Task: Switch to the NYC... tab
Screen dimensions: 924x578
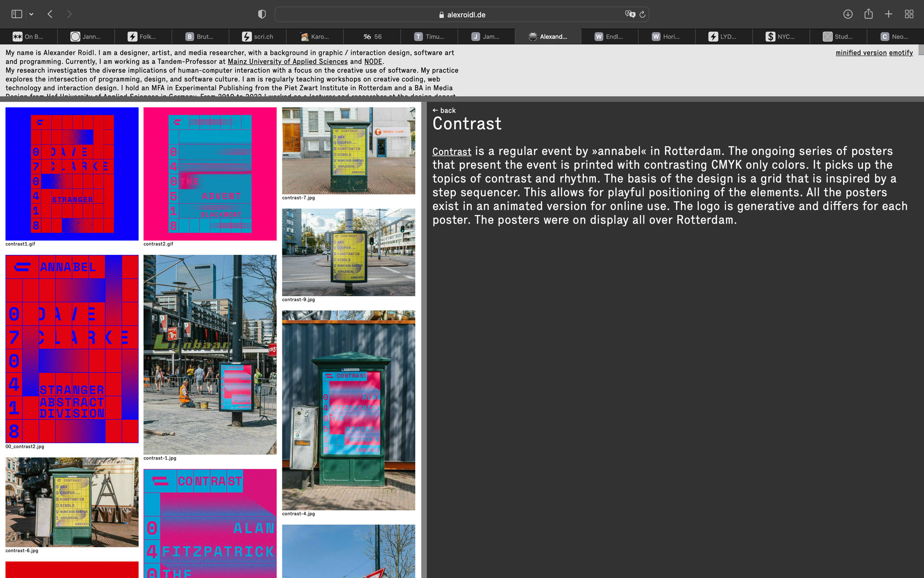Action: 781,37
